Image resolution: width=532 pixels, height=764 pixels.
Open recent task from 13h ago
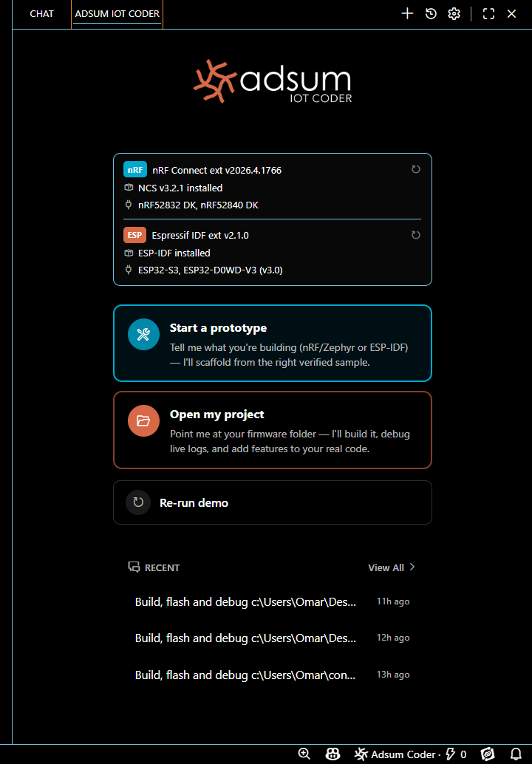[273, 675]
